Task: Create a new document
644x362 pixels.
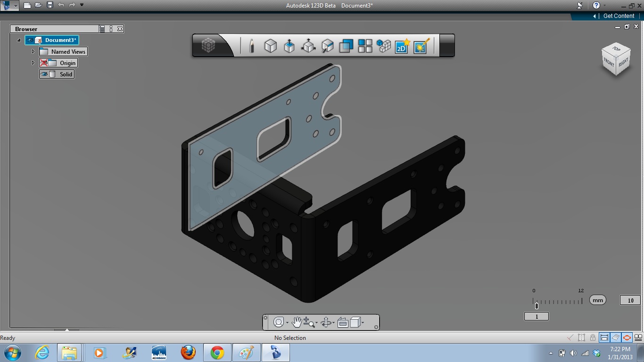Action: point(27,5)
